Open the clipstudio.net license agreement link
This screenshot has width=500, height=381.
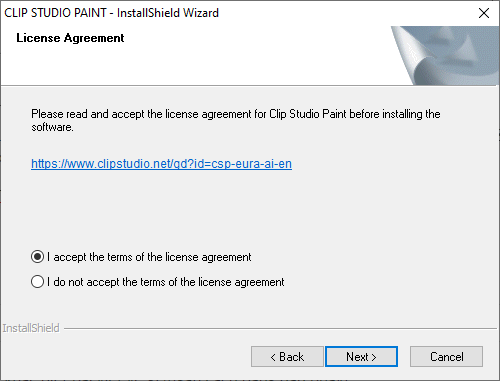161,164
